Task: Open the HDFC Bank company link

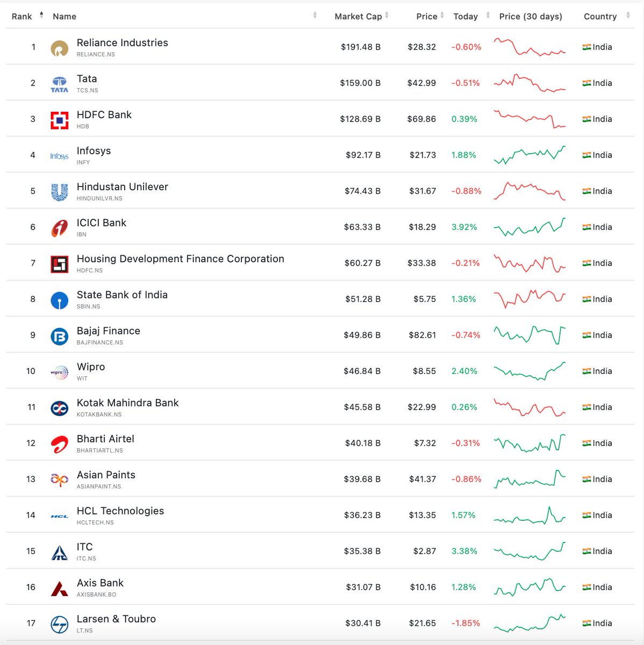Action: (104, 114)
